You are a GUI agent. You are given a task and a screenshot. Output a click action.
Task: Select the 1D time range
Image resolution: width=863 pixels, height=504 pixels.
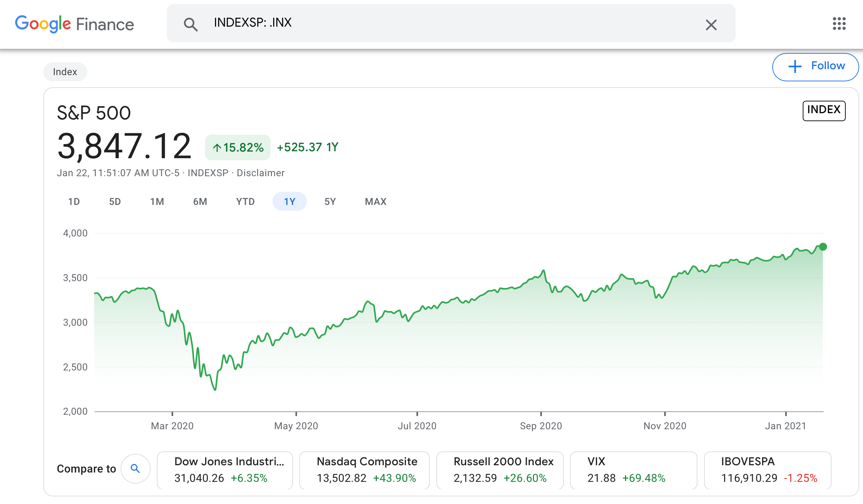click(74, 201)
